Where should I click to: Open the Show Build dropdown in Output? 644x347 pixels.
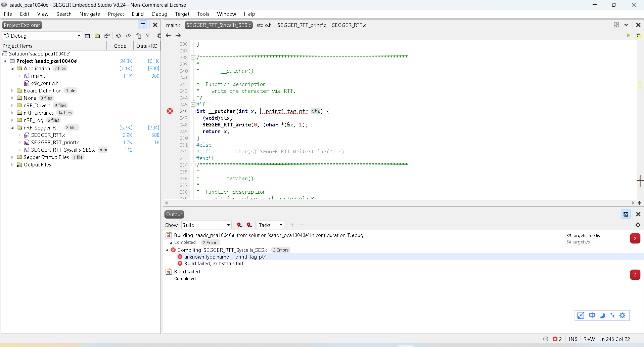coord(206,225)
